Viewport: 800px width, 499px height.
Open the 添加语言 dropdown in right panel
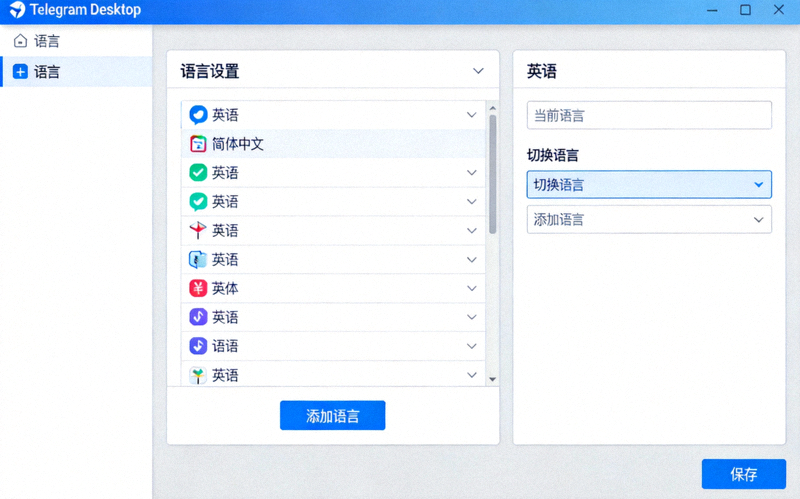point(649,219)
